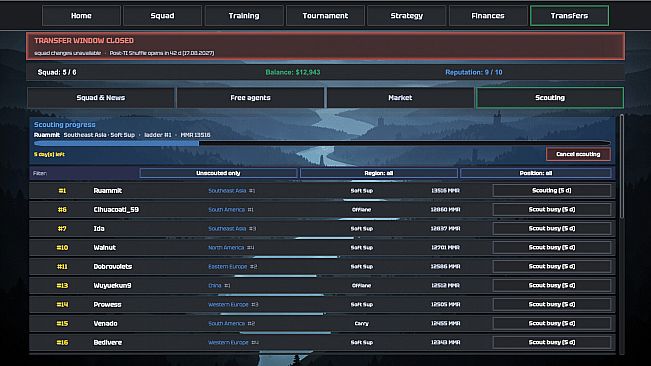The width and height of the screenshot is (651, 366).
Task: Click rank #1 in the player list
Action: tap(62, 190)
